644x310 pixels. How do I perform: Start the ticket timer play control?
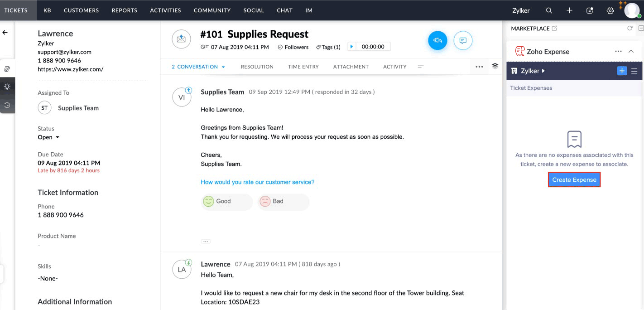(352, 46)
